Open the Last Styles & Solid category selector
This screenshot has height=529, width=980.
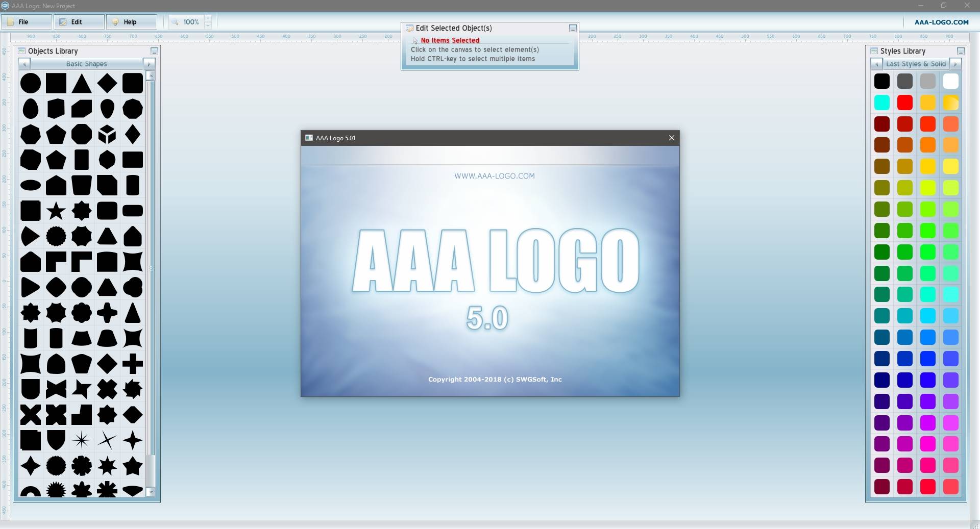point(916,64)
